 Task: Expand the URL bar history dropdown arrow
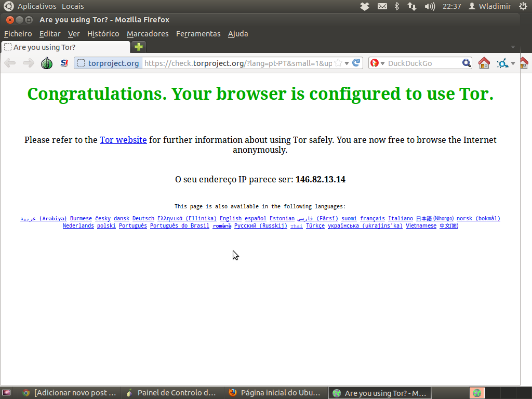point(347,63)
